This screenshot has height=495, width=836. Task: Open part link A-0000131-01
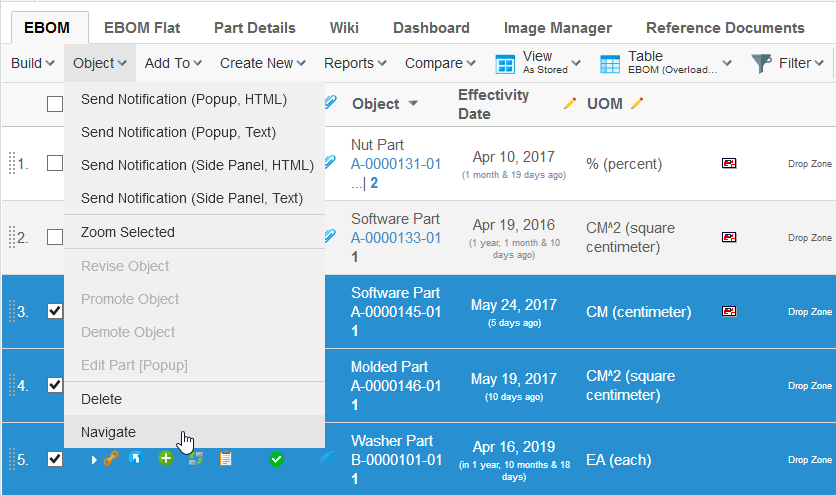[396, 164]
